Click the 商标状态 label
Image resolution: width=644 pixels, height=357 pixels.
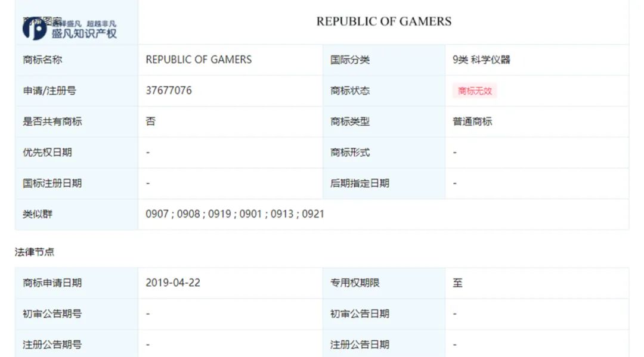pos(350,91)
